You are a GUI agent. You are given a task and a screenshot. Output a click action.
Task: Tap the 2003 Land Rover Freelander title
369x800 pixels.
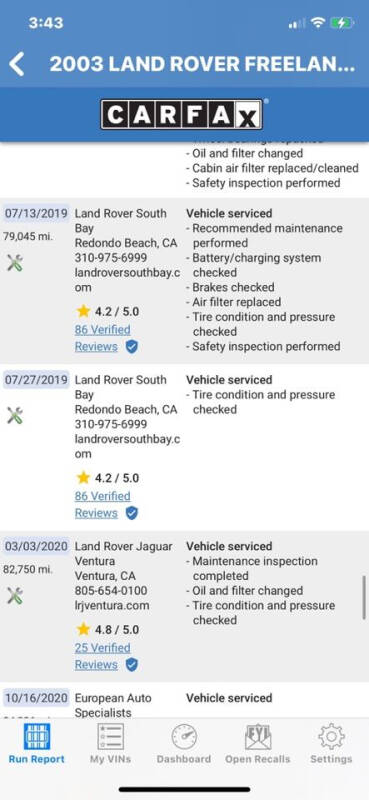[x=202, y=64]
